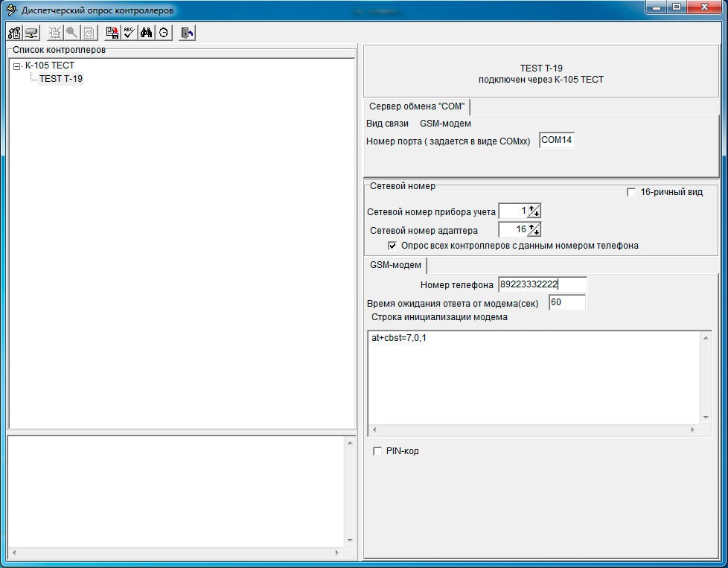Screen dimensions: 728x568
Task: Click the controller list toolbar icon
Action: tap(14, 33)
